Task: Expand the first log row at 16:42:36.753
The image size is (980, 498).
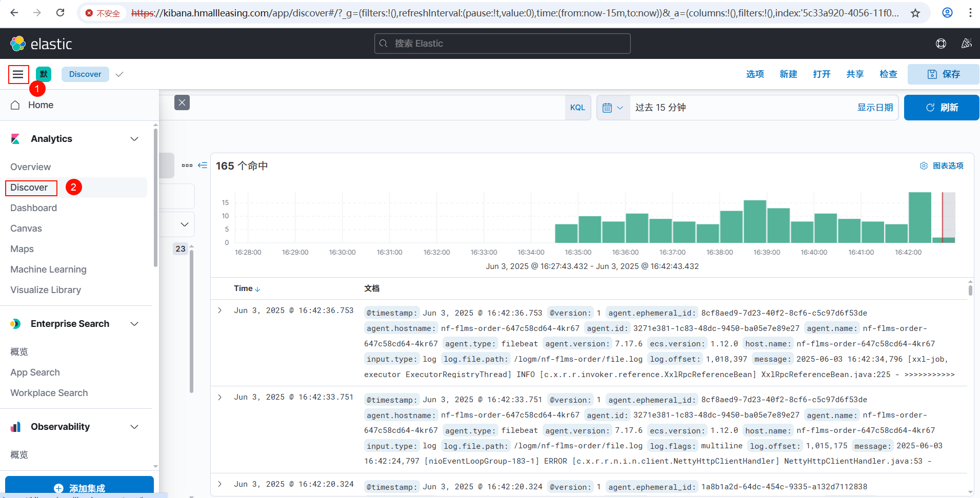Action: [x=220, y=310]
